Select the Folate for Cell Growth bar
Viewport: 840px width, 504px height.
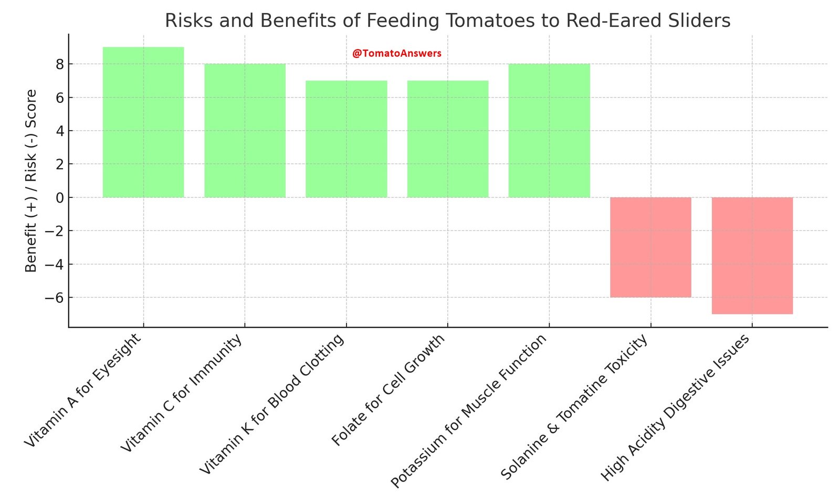pos(448,139)
